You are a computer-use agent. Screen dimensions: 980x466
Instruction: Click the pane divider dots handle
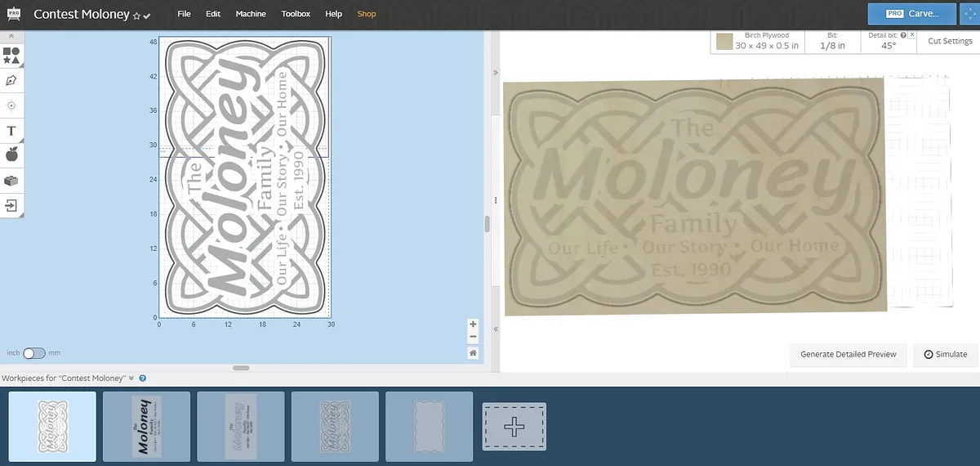pos(496,200)
